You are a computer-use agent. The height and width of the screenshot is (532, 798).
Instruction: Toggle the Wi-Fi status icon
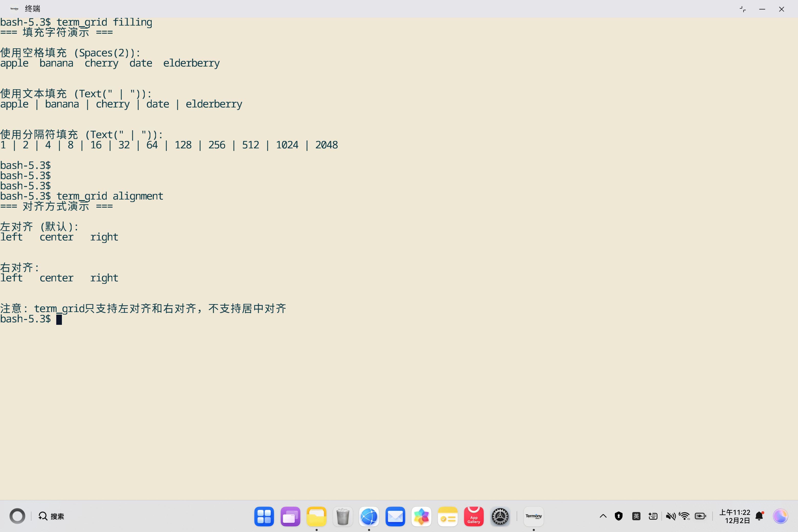(x=684, y=516)
